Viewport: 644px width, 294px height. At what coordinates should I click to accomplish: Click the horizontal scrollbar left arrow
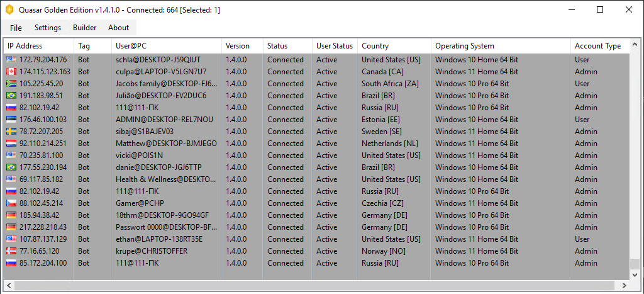9,285
